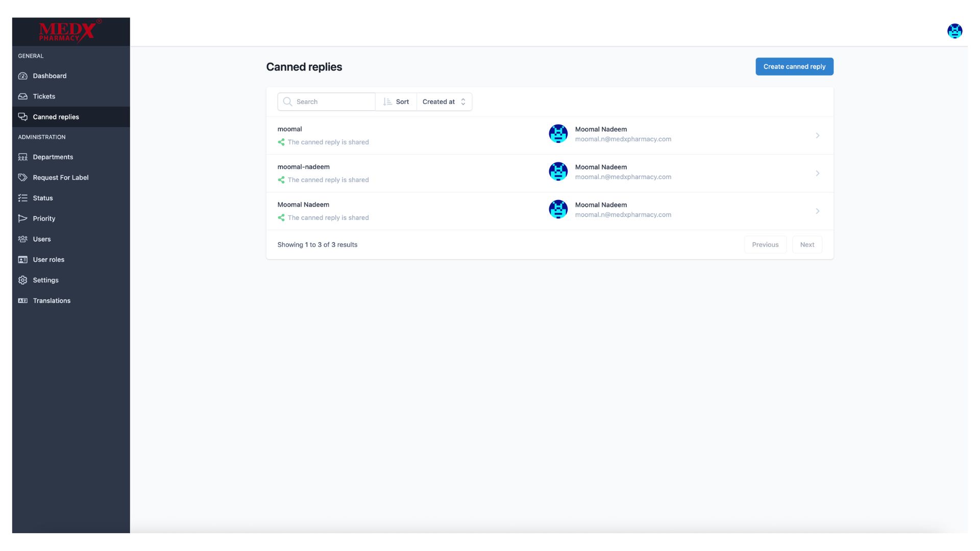Click the User roles ID card icon
Viewport: 980px width, 551px height.
tap(22, 260)
